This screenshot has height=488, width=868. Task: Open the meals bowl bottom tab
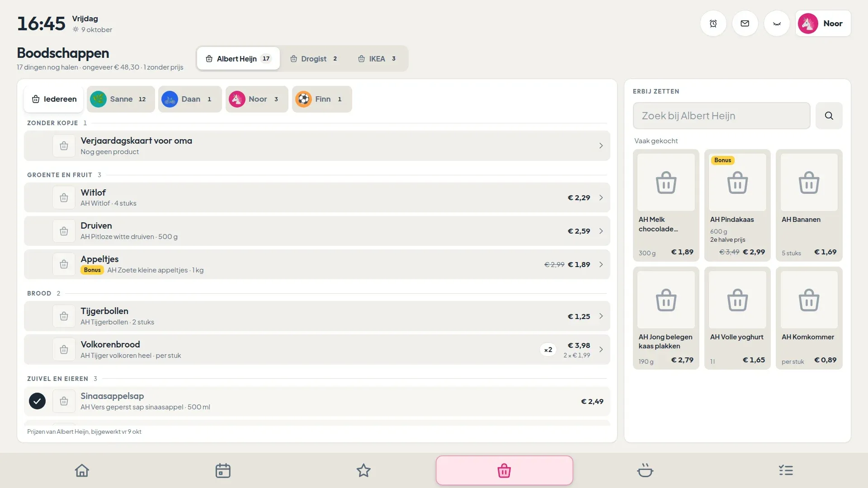[645, 470]
